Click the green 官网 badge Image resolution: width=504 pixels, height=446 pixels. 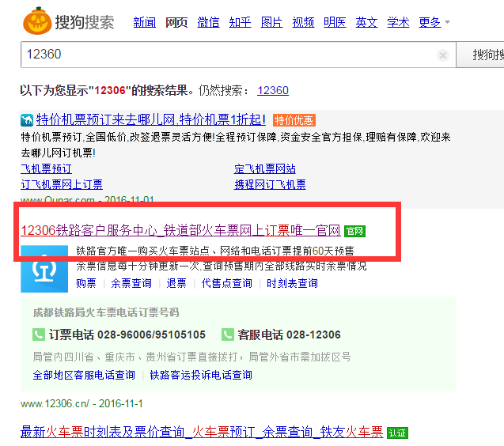354,231
